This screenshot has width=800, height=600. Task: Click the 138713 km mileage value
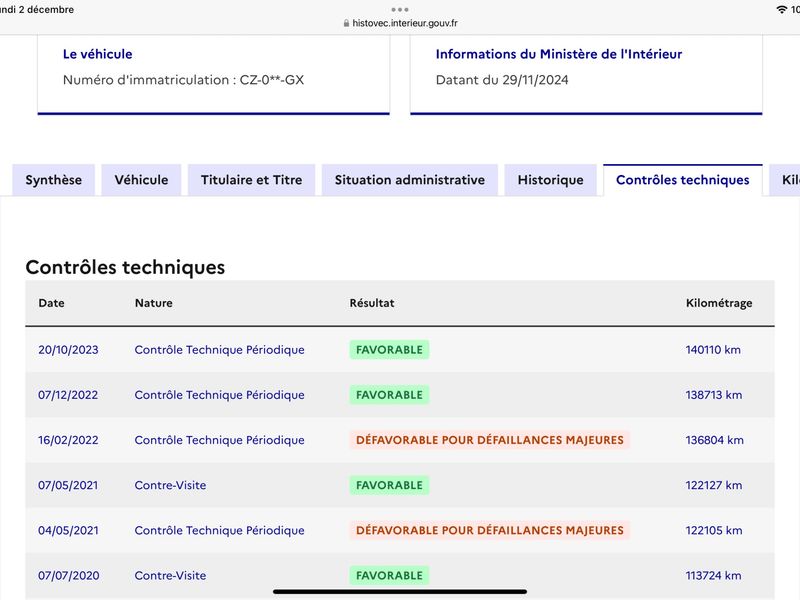(714, 395)
